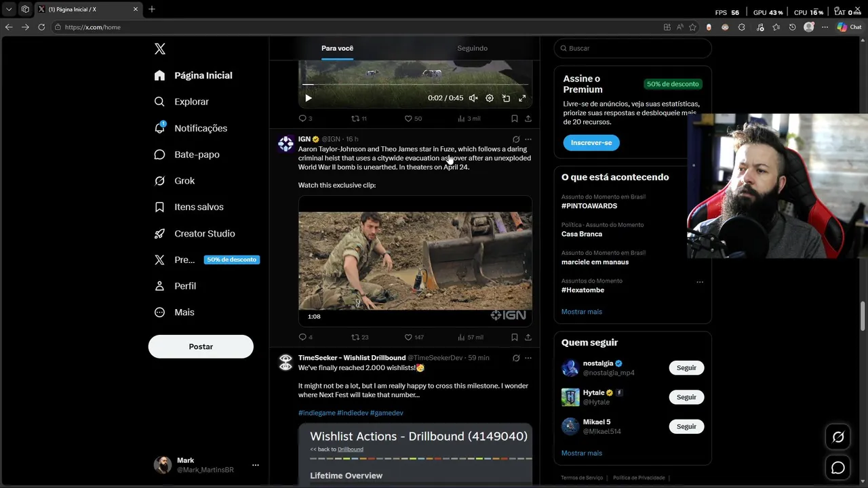View IGN post analytics 57 mil
The height and width of the screenshot is (488, 868).
(471, 337)
